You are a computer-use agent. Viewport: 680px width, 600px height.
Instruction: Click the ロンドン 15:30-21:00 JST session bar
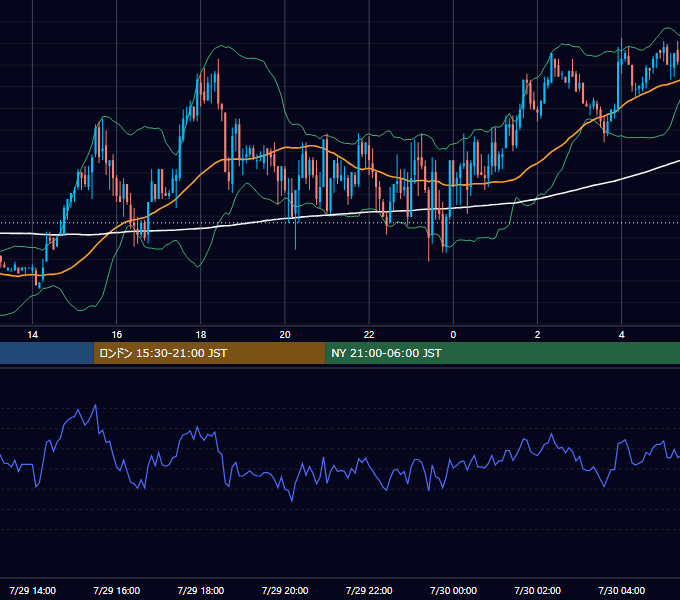[209, 353]
